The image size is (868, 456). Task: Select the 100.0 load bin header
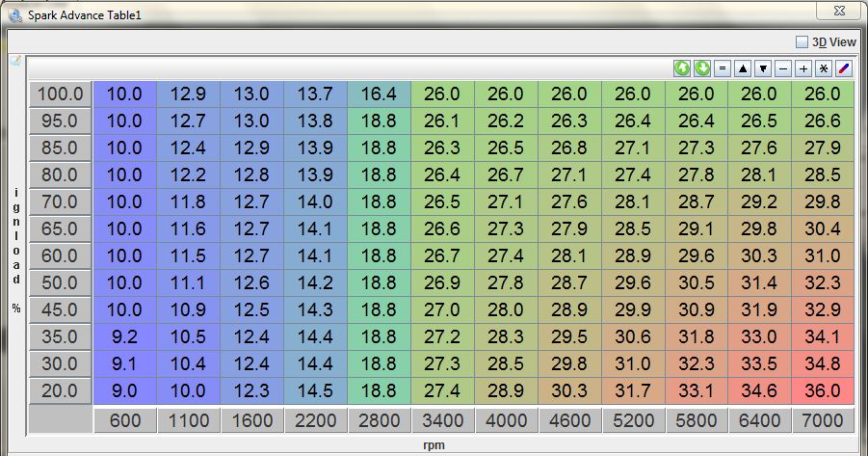coord(60,94)
